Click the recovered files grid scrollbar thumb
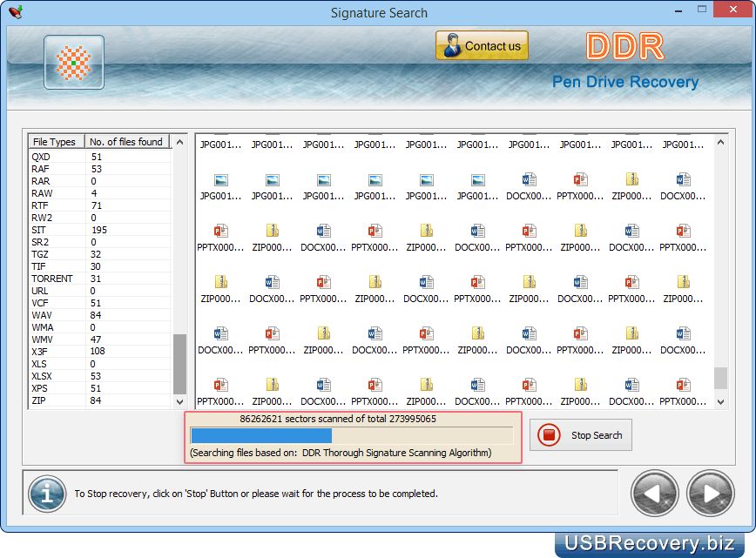This screenshot has width=756, height=558. pos(720,378)
